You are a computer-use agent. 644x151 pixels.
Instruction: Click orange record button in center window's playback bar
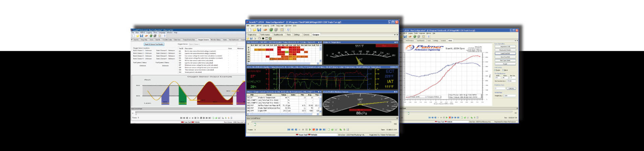tap(314, 130)
